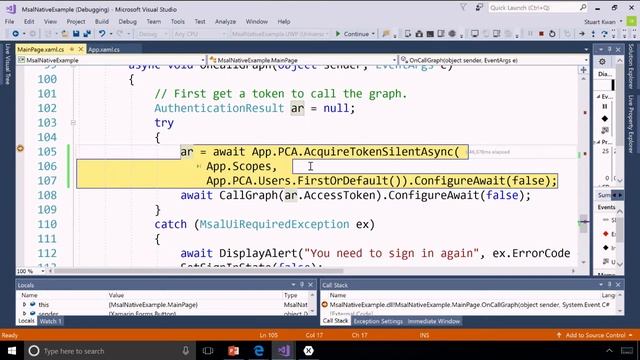Open the Continue button dropdown arrow
Viewport: 640px width, 360px height.
(x=373, y=34)
